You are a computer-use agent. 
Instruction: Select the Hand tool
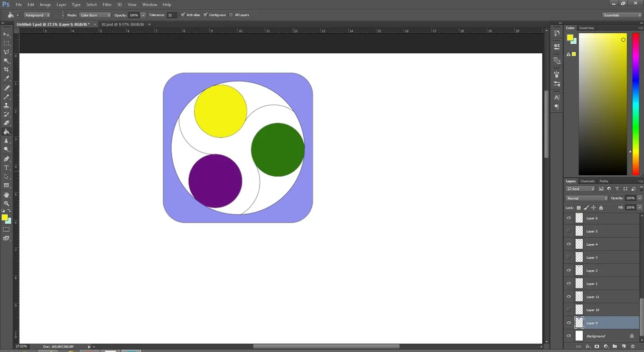(x=7, y=195)
